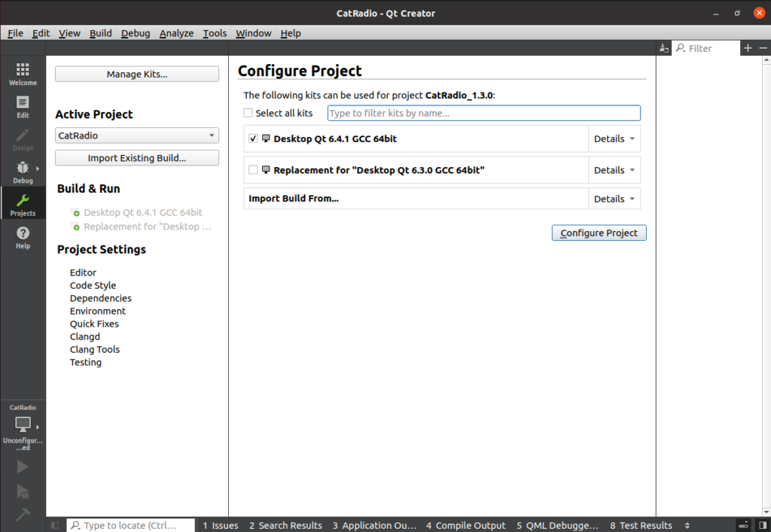The image size is (771, 532).
Task: Open the Test Results output pane
Action: point(641,526)
